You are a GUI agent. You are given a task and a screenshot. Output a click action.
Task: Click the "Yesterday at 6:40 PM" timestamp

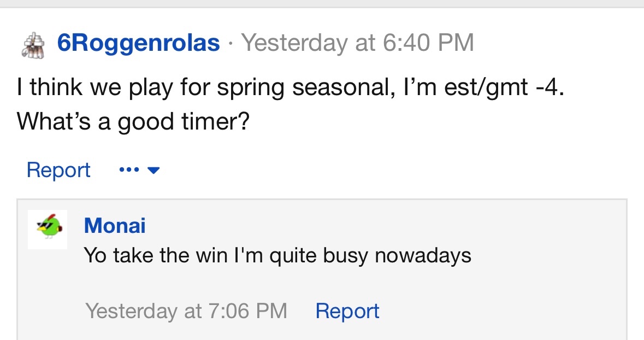point(358,43)
